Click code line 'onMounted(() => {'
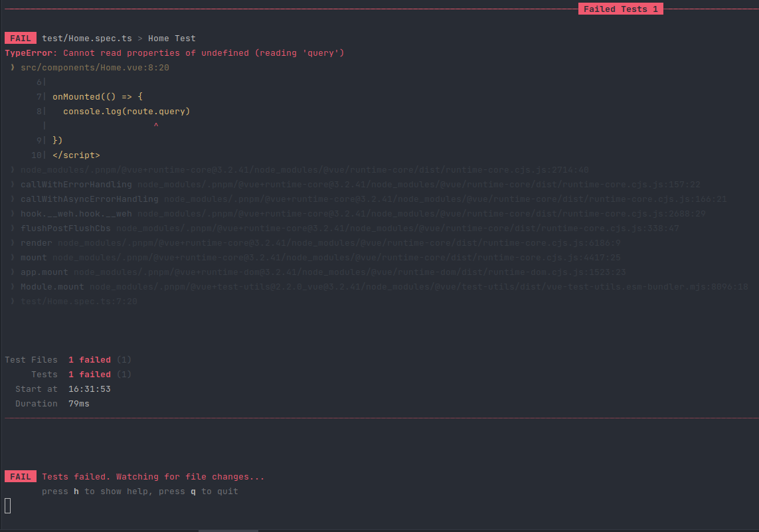759x532 pixels. [x=98, y=96]
